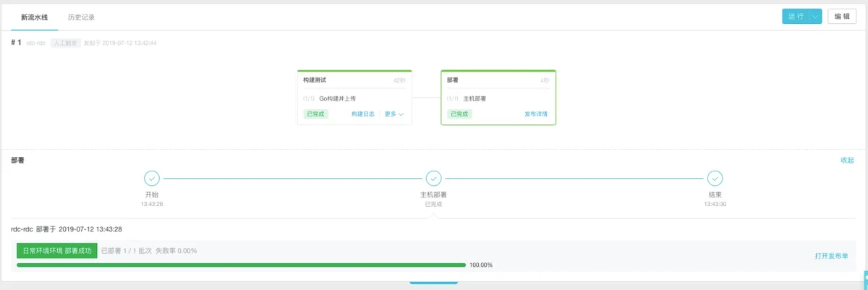This screenshot has height=290, width=868.
Task: Switch to the 历史记录 tab
Action: pyautogui.click(x=81, y=17)
